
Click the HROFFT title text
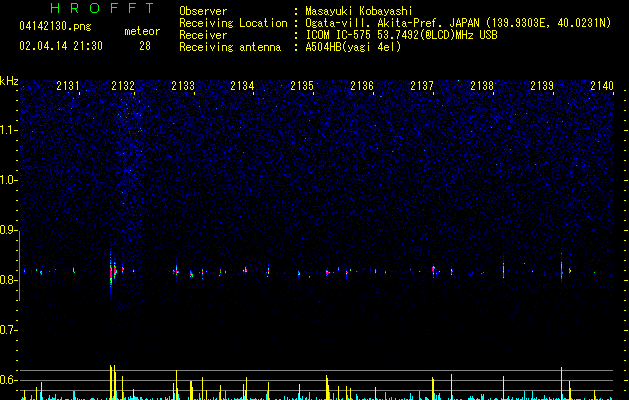click(x=103, y=8)
